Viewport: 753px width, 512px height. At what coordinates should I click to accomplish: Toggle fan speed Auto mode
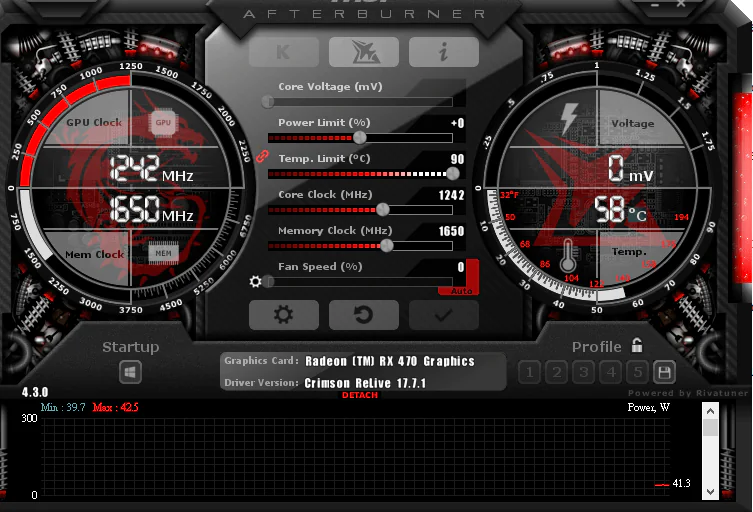point(461,291)
